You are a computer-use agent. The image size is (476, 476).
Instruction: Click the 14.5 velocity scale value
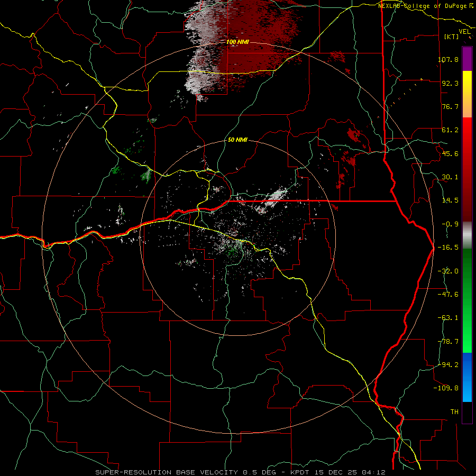pos(450,200)
